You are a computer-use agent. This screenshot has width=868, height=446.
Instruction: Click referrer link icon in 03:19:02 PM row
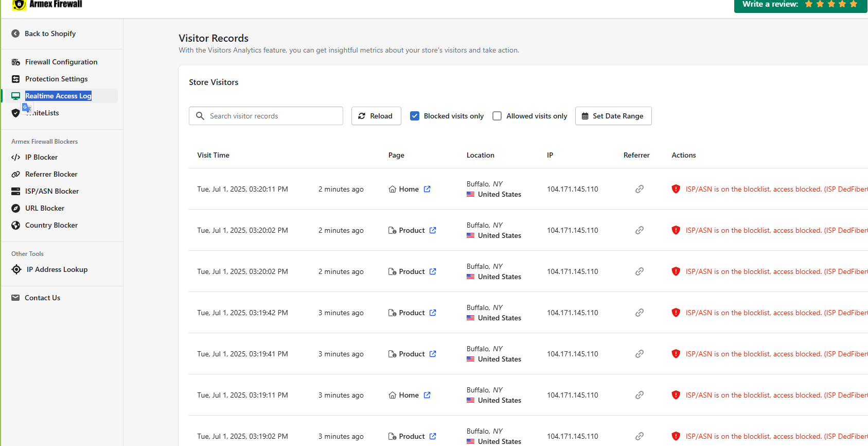coord(640,436)
